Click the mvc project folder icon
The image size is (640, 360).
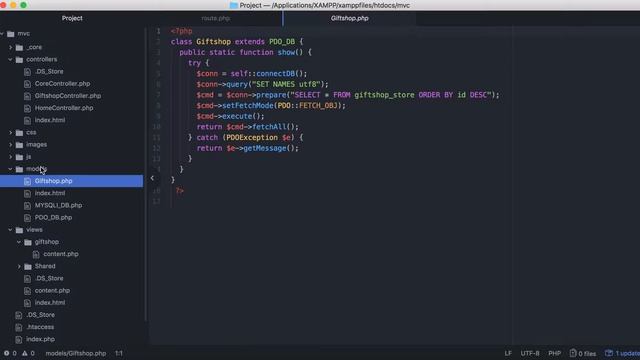click(11, 33)
